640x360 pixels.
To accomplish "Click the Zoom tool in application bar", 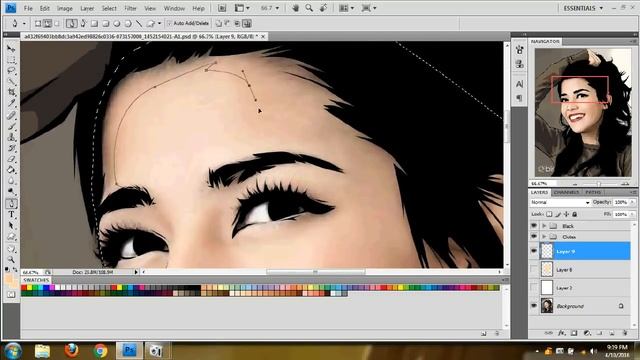I will click(x=309, y=8).
